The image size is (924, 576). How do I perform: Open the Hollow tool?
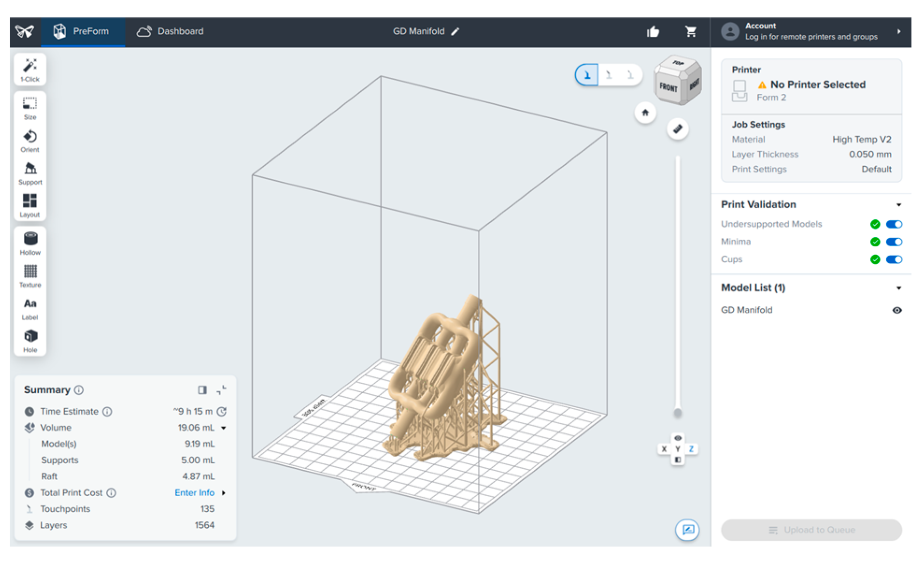pyautogui.click(x=30, y=243)
